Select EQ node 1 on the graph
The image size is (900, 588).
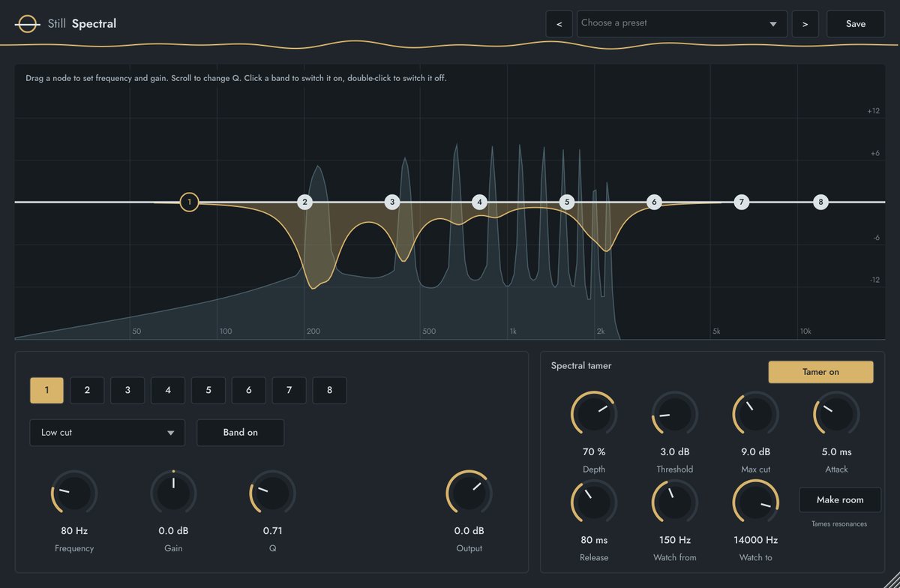point(190,202)
